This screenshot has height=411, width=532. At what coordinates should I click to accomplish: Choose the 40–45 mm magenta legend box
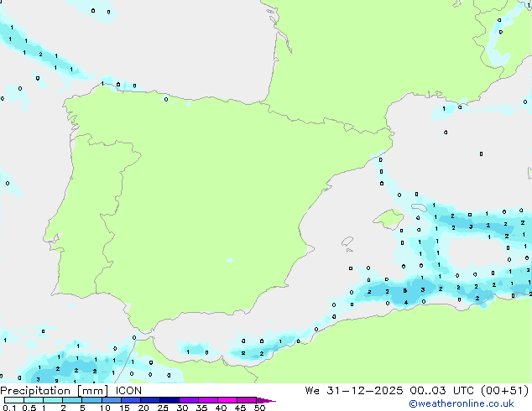pos(227,400)
